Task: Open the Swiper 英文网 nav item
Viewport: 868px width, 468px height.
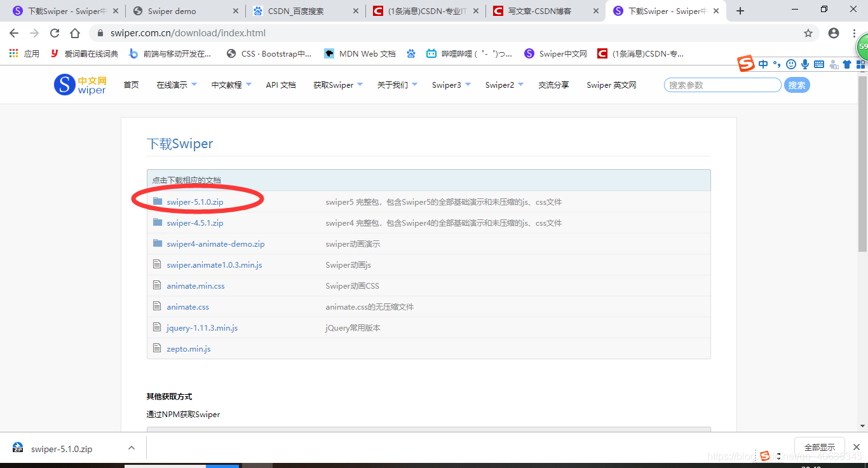Action: [x=611, y=85]
